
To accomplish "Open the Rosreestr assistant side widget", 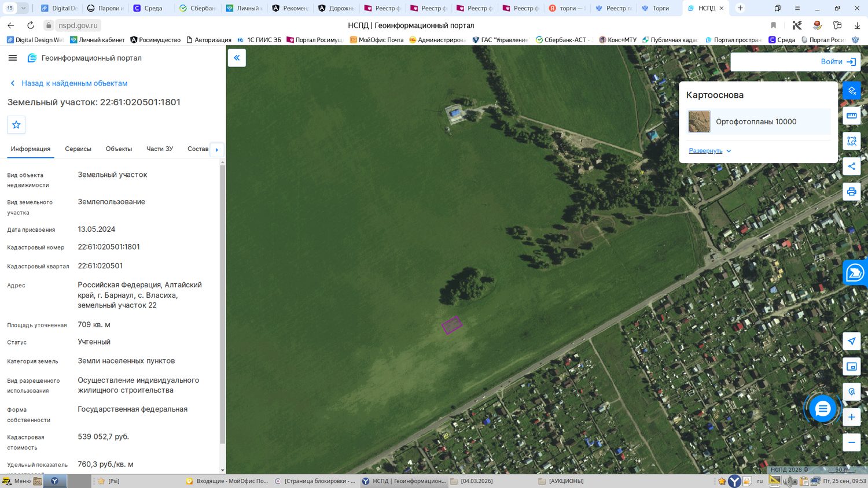I will [x=855, y=272].
